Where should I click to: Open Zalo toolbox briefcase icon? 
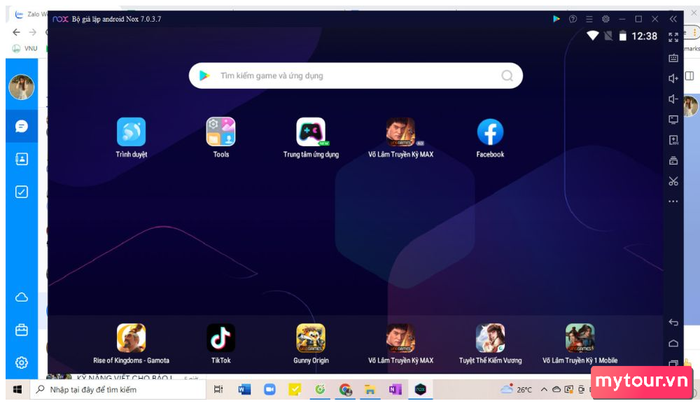[21, 330]
